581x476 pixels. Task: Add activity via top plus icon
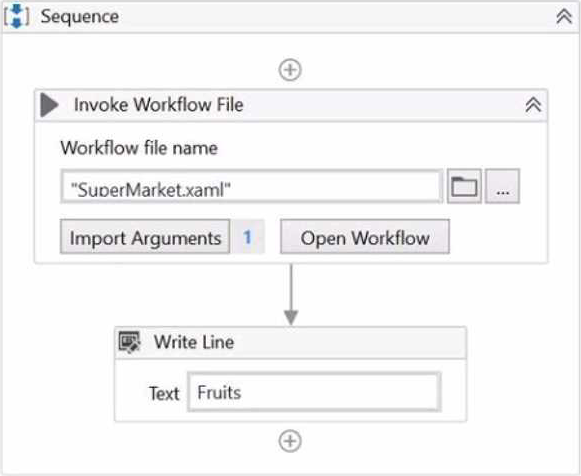coord(290,70)
